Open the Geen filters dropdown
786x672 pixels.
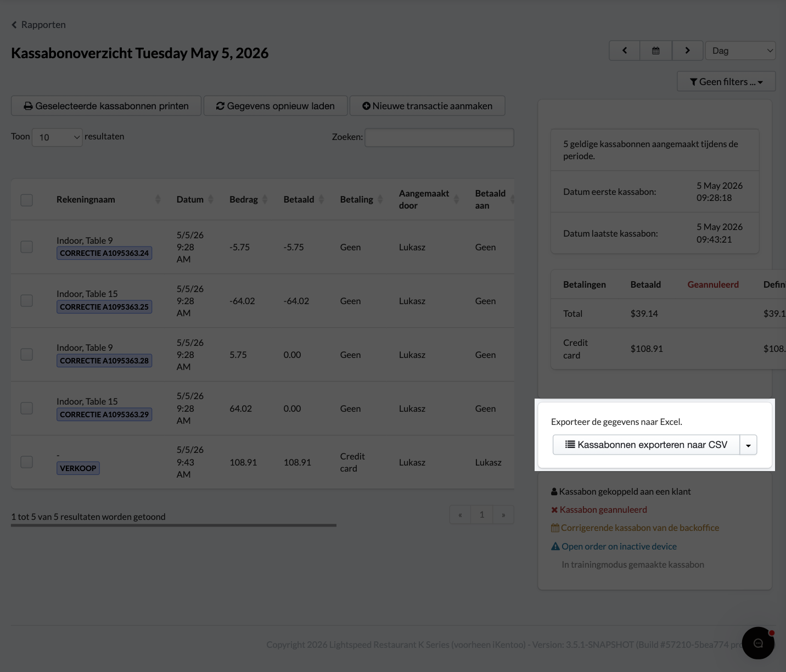(x=726, y=82)
